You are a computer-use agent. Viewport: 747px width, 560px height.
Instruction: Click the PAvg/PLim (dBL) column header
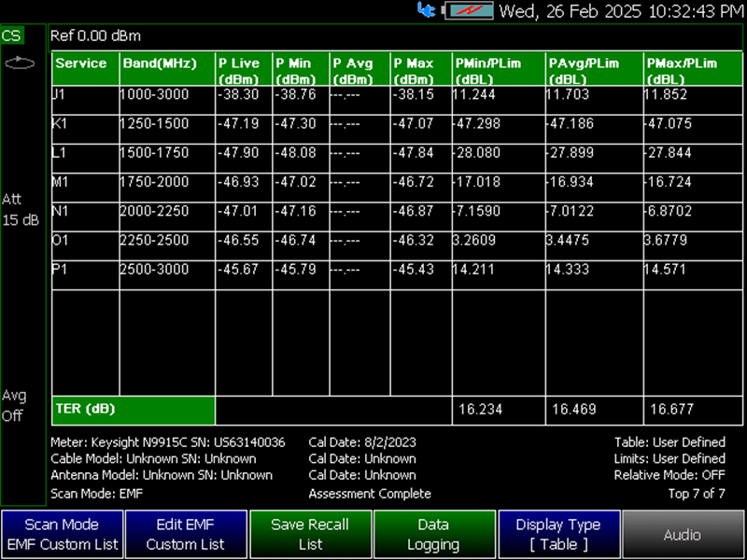pos(594,69)
